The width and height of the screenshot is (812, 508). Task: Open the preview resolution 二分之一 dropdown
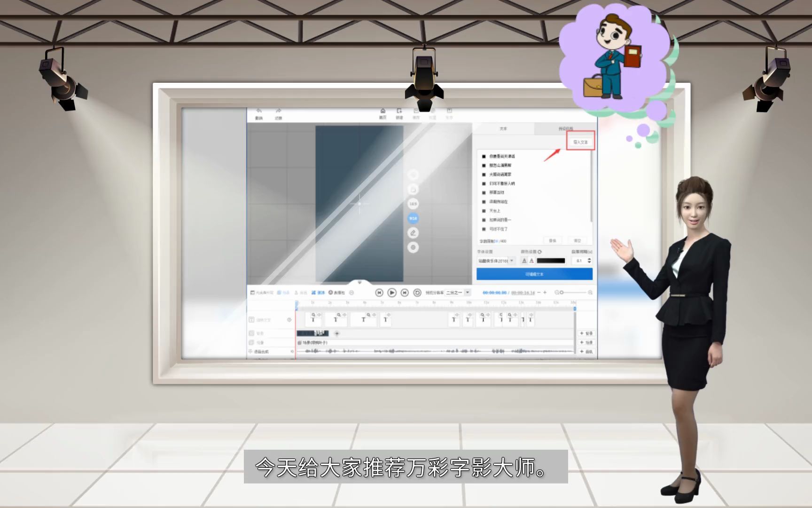[x=458, y=293]
